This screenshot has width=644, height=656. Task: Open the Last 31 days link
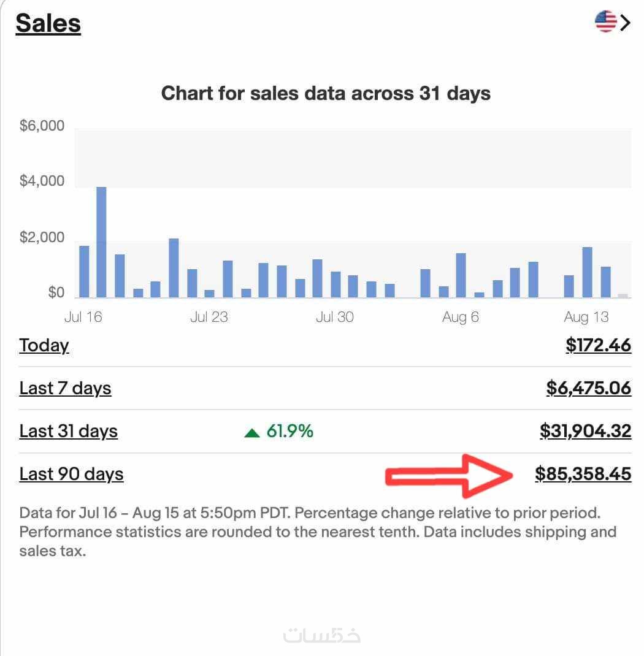pyautogui.click(x=68, y=431)
